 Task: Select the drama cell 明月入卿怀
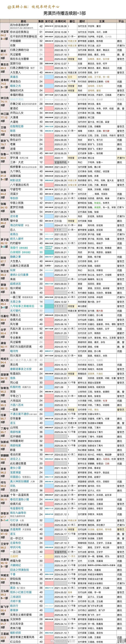tap(17, 239)
